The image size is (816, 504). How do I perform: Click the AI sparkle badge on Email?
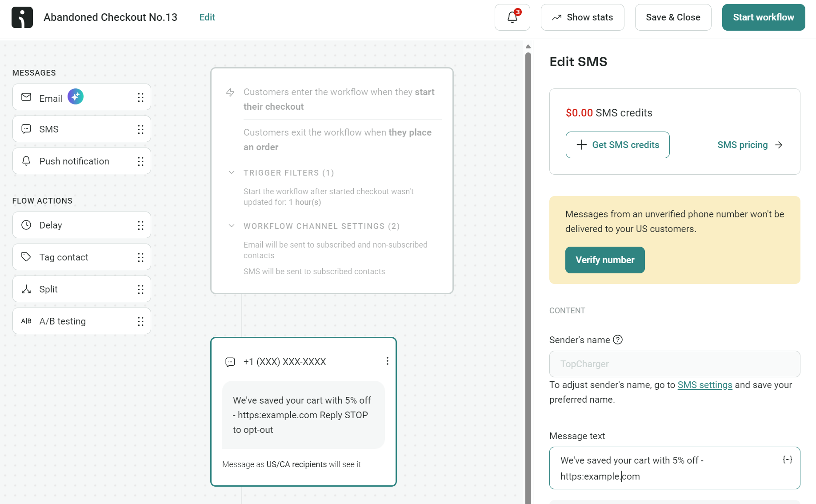pyautogui.click(x=75, y=96)
